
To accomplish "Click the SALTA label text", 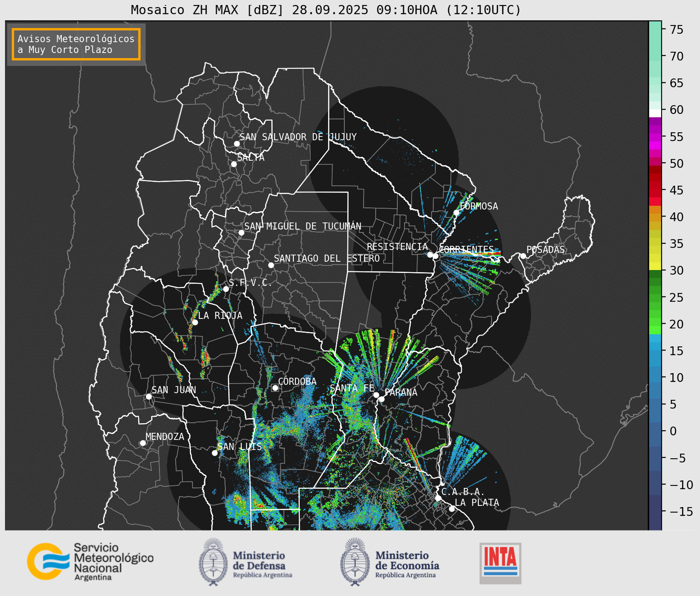I will point(251,157).
